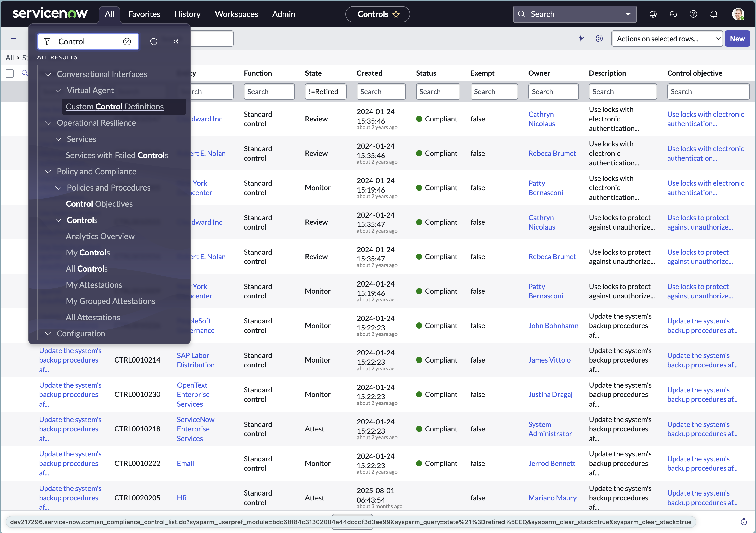Switch to the Favorites tab
This screenshot has width=756, height=533.
click(144, 14)
